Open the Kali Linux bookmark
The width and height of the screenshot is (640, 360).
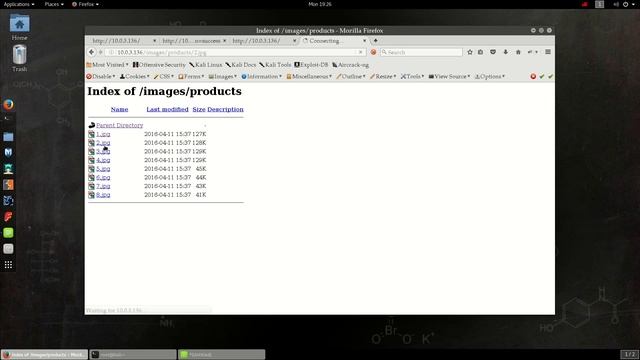206,65
